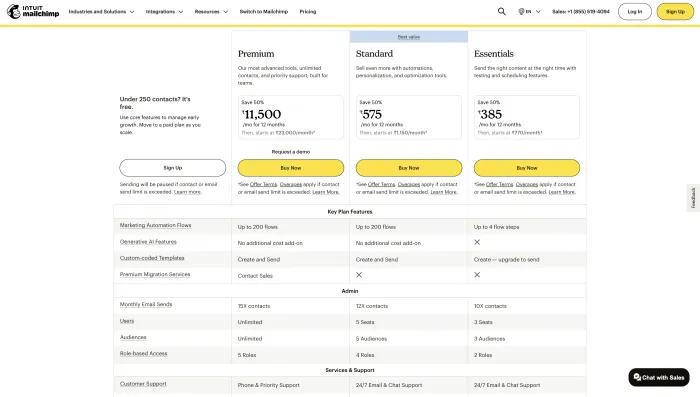
Task: Click the 11,500 Premium price
Action: (x=262, y=114)
